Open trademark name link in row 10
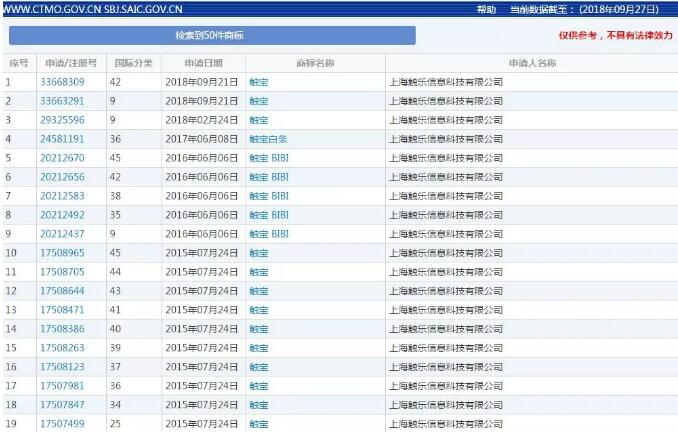The width and height of the screenshot is (678, 444). click(x=259, y=253)
